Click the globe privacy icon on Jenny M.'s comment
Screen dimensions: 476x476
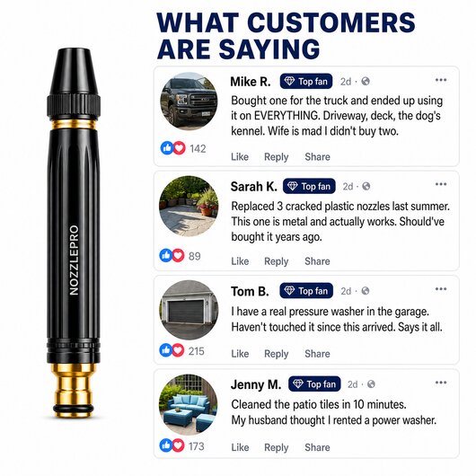coord(371,384)
